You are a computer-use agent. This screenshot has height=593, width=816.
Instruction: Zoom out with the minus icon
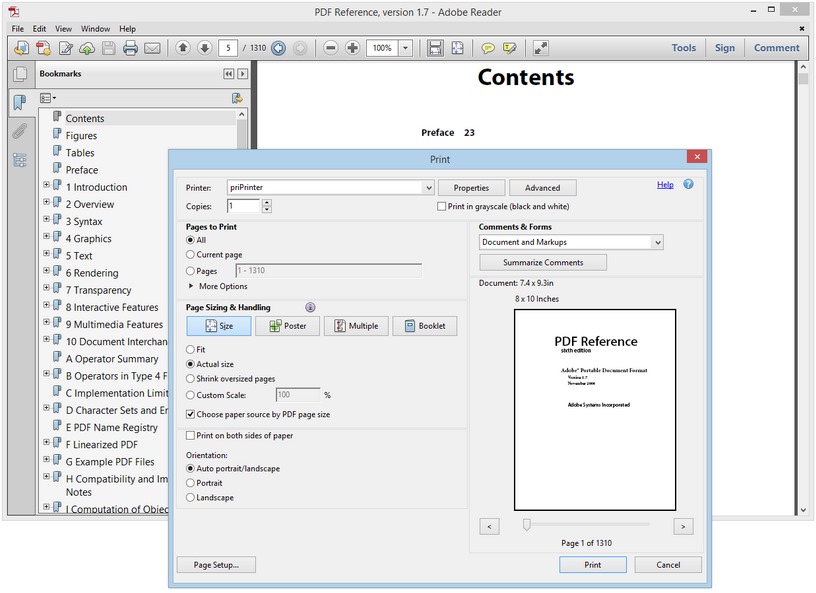330,48
